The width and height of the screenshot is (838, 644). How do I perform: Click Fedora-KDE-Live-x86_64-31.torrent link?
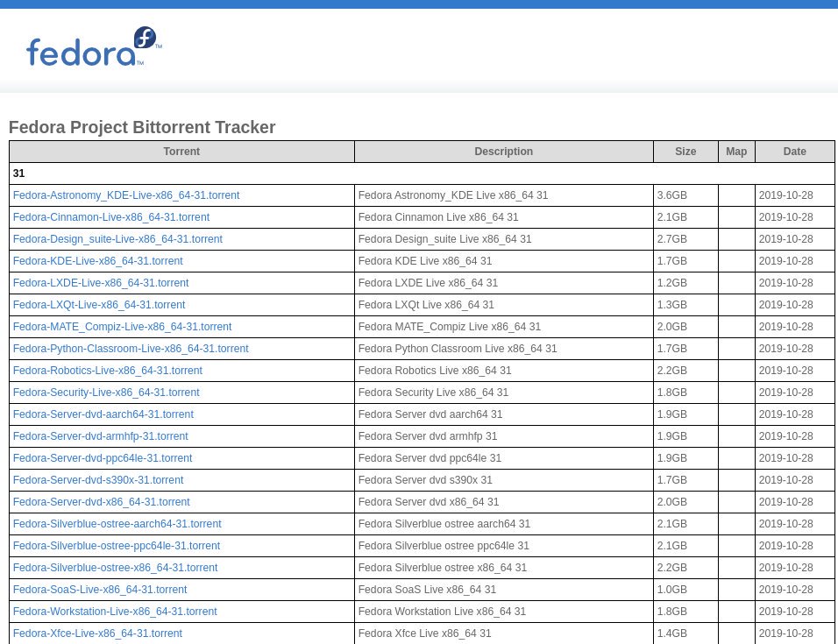(x=98, y=261)
